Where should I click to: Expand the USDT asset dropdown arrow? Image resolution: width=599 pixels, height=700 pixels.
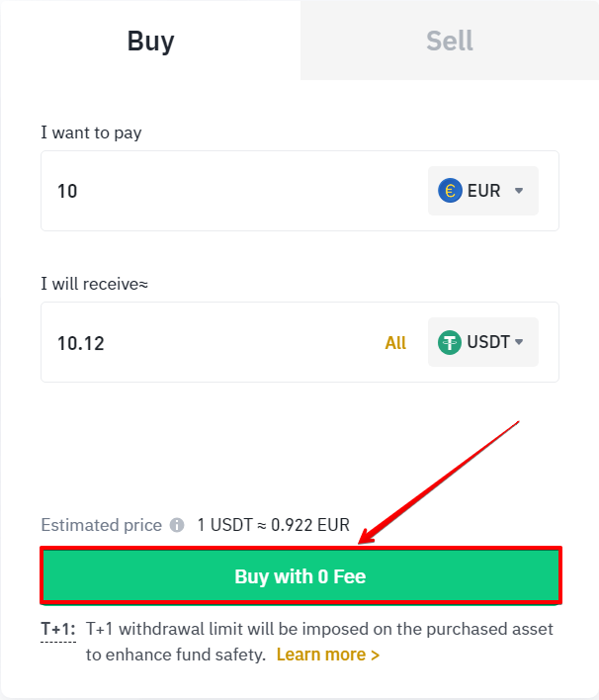tap(519, 342)
